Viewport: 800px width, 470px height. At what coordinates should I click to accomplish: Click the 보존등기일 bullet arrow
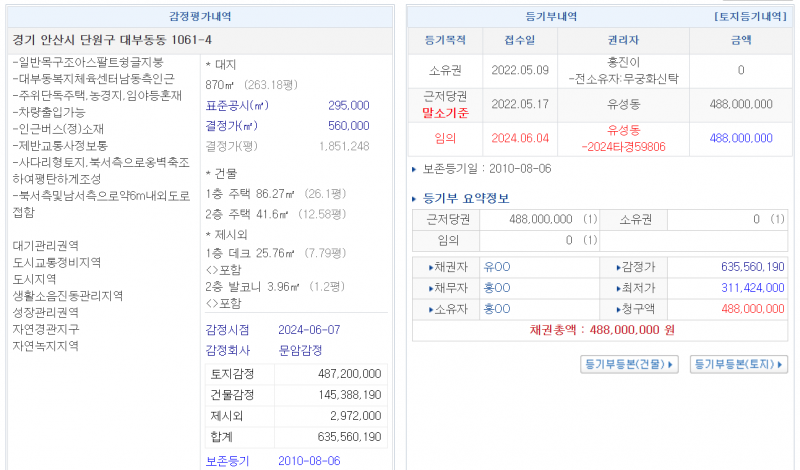[416, 169]
